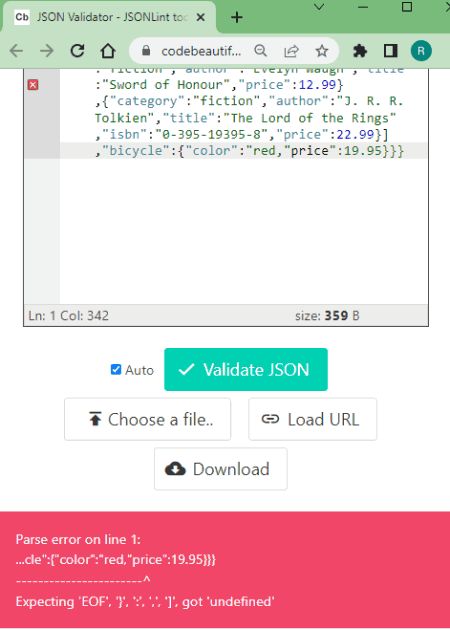Reload the page with refresh icon
Image resolution: width=450 pixels, height=630 pixels.
click(x=77, y=51)
